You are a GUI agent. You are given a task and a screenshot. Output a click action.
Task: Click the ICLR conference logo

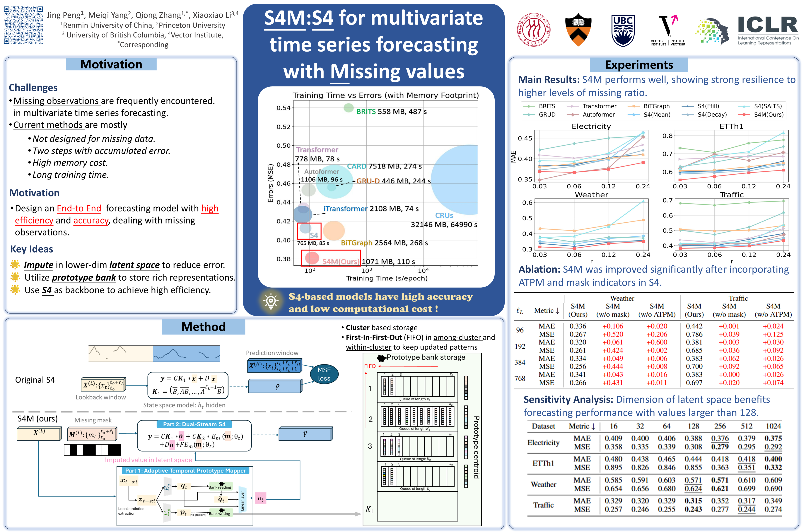coord(768,30)
